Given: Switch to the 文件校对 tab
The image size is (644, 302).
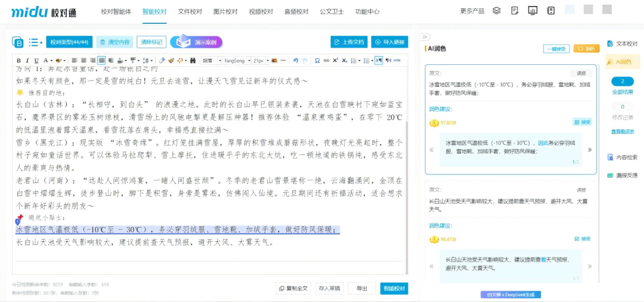Looking at the screenshot, I should tap(190, 11).
